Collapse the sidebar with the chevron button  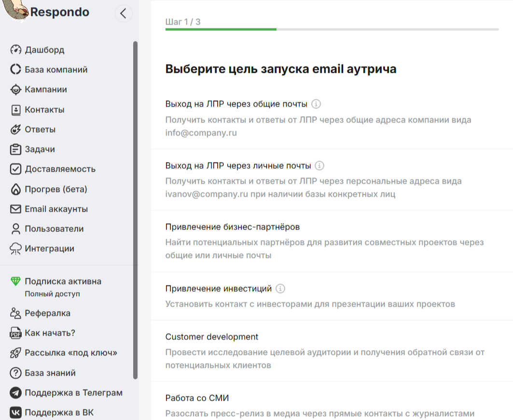124,14
